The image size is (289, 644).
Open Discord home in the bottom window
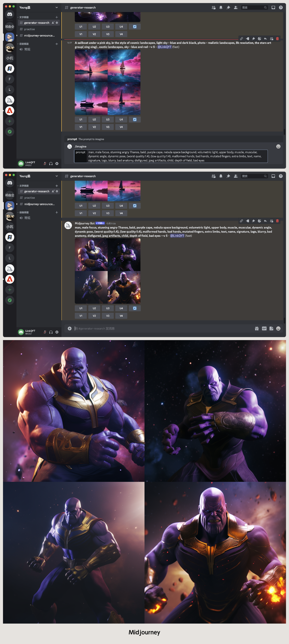click(x=10, y=183)
